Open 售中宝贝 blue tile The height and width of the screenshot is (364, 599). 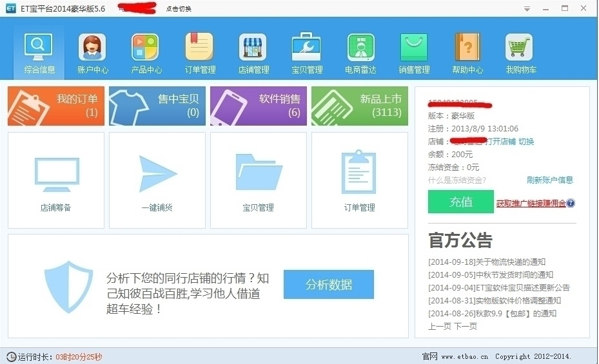coord(157,106)
